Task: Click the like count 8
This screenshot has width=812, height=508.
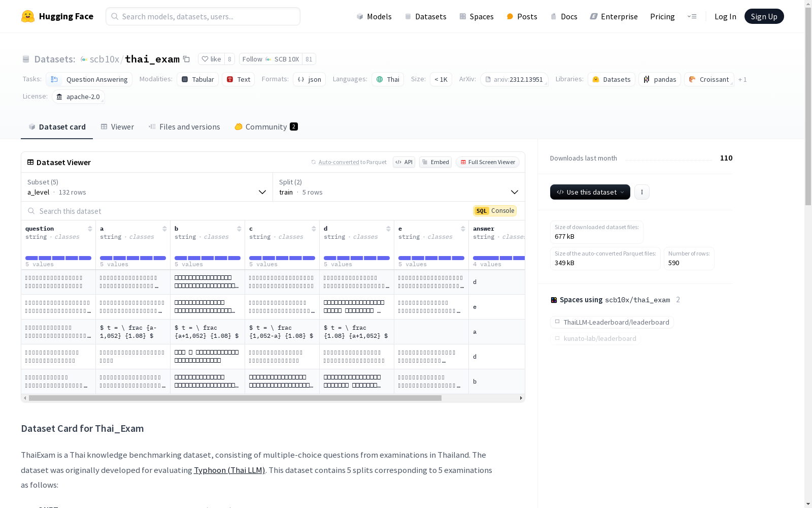Action: coord(229,59)
